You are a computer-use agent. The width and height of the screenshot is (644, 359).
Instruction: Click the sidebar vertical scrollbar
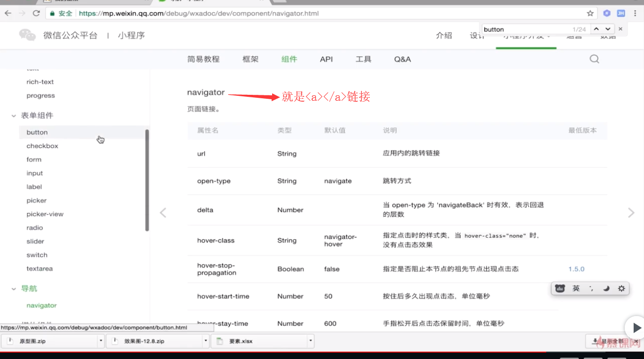[x=147, y=180]
